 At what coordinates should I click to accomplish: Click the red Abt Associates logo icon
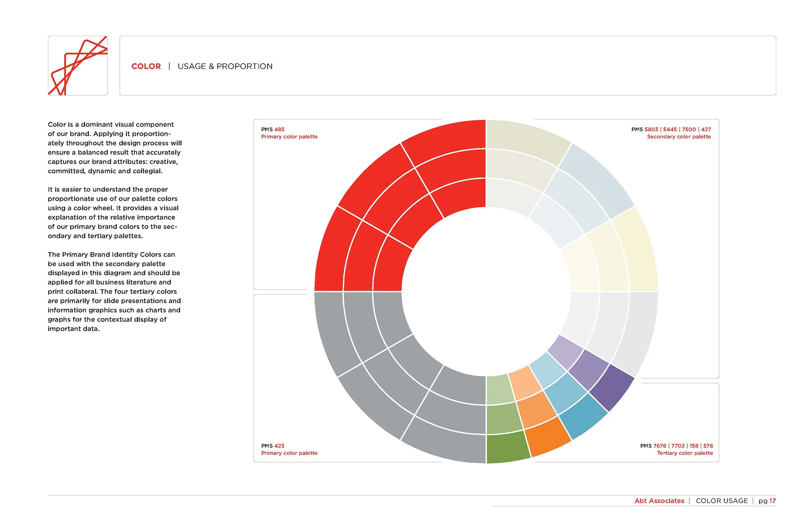(78, 66)
